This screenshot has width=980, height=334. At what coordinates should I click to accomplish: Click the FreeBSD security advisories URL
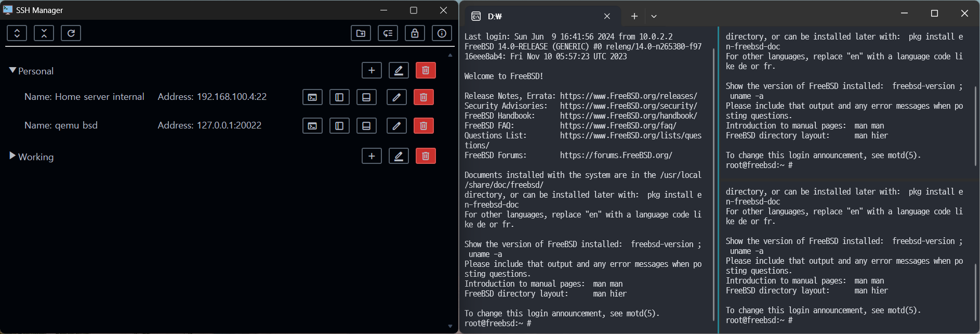pyautogui.click(x=629, y=106)
